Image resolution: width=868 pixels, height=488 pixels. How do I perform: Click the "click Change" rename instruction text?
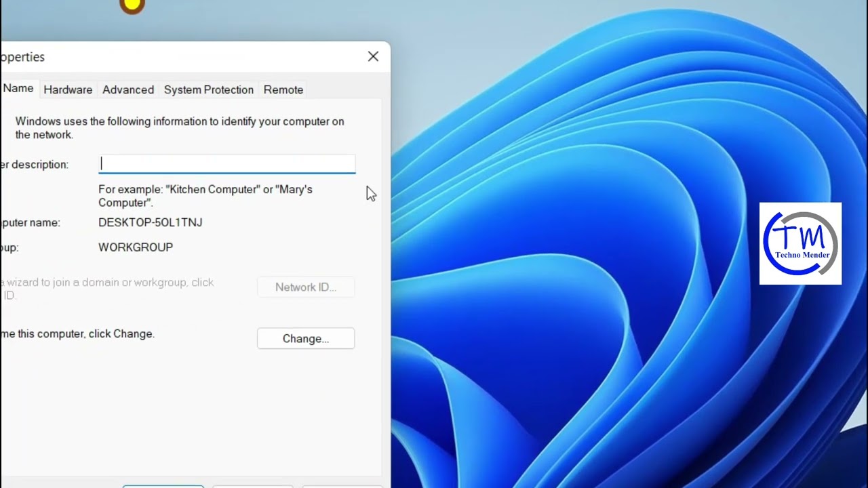click(77, 333)
